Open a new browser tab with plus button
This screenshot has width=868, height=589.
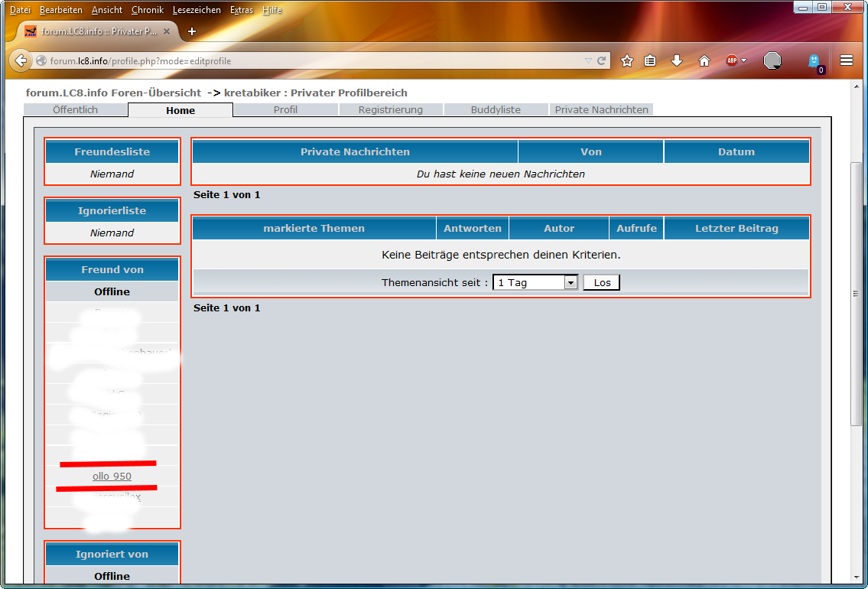(x=192, y=31)
